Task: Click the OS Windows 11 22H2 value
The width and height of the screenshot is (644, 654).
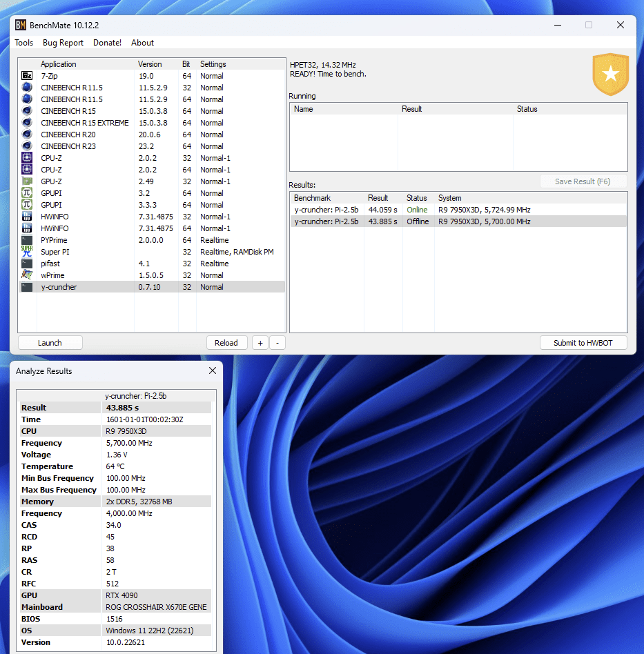Action: pos(149,631)
